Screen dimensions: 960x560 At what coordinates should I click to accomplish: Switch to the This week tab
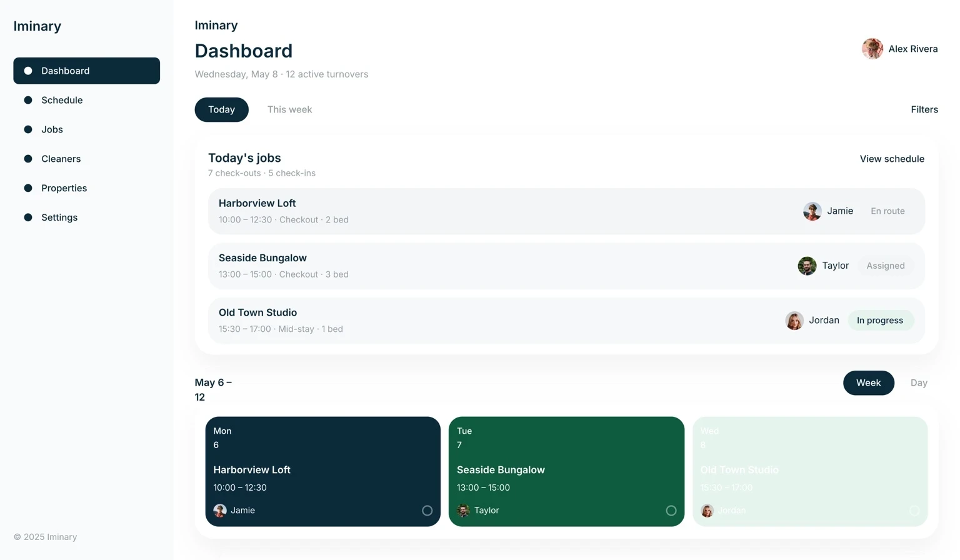[x=289, y=109]
